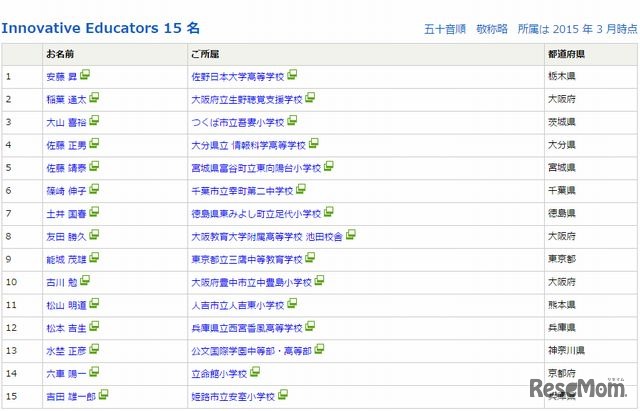Click the icon after 池田校舎 in row 8
This screenshot has height=411, width=640.
[x=351, y=235]
